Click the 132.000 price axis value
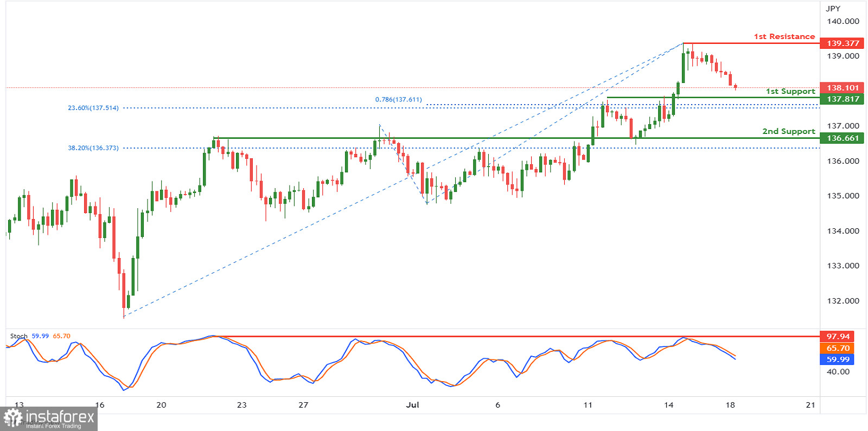The image size is (868, 431). [843, 301]
